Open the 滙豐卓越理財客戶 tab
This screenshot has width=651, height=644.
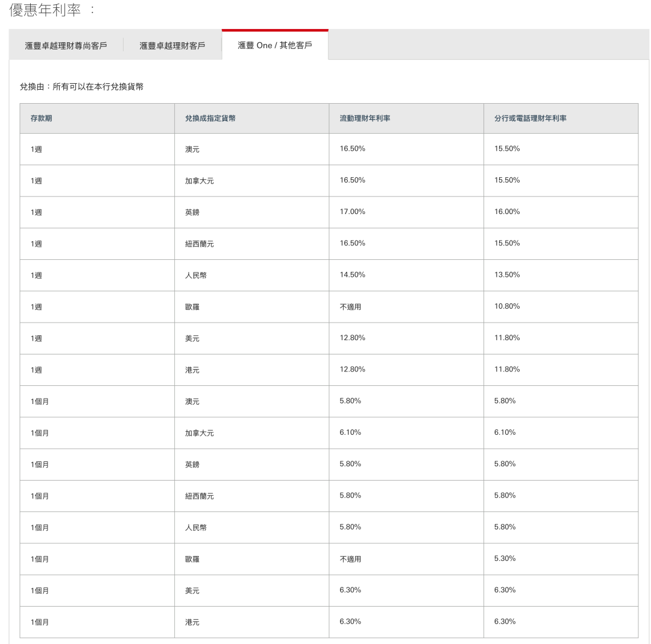point(172,45)
